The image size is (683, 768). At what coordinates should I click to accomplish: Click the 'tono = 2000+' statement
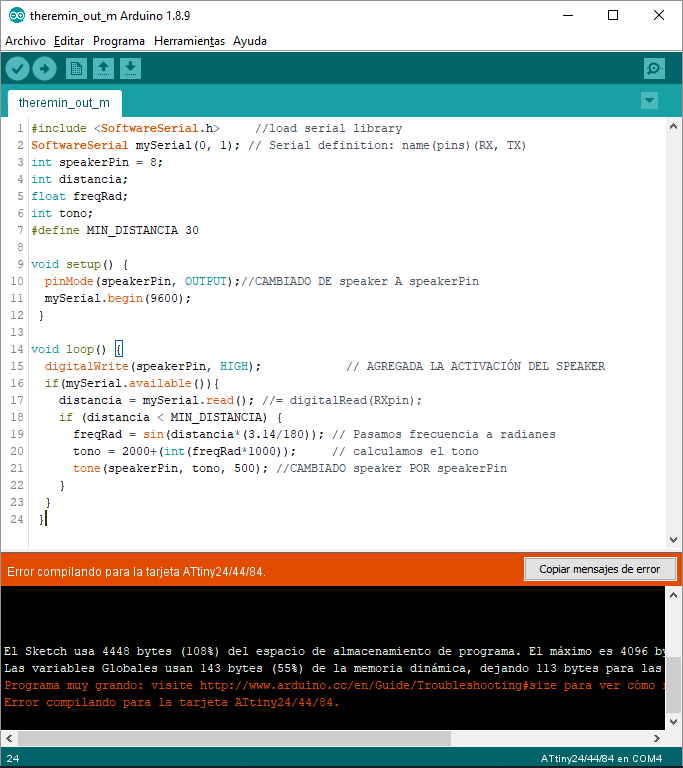click(x=184, y=452)
